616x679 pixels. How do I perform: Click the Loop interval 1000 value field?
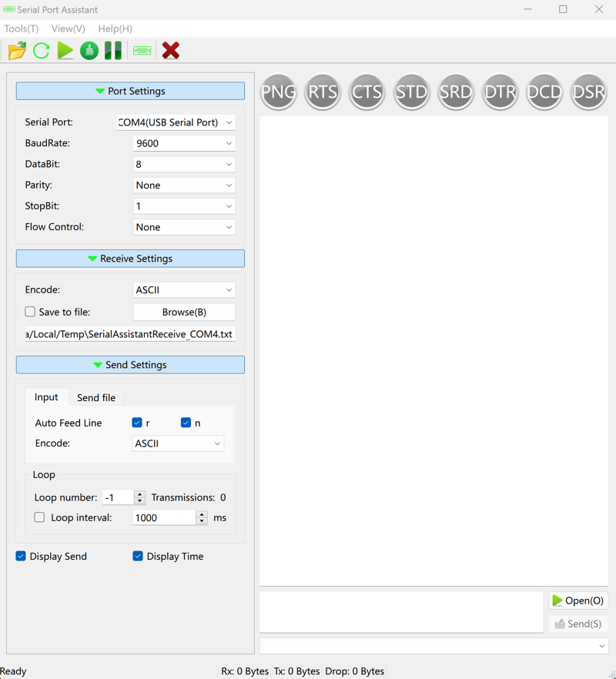[x=164, y=518]
